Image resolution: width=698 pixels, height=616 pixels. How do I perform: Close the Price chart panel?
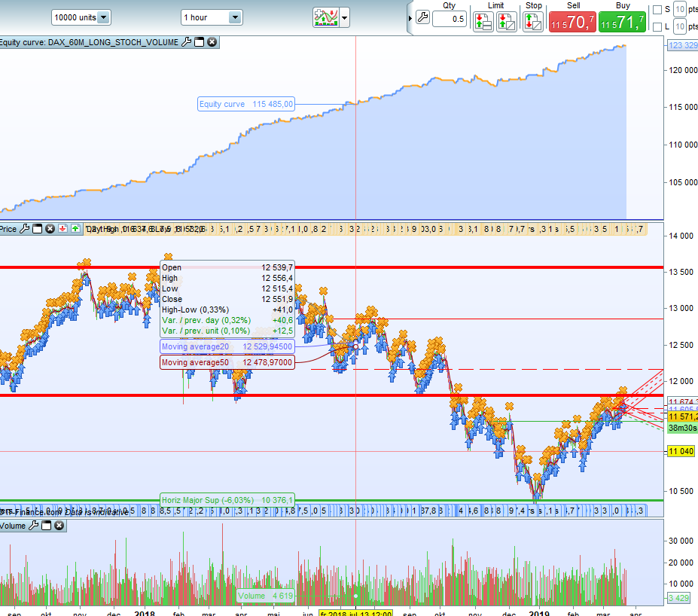tap(50, 229)
